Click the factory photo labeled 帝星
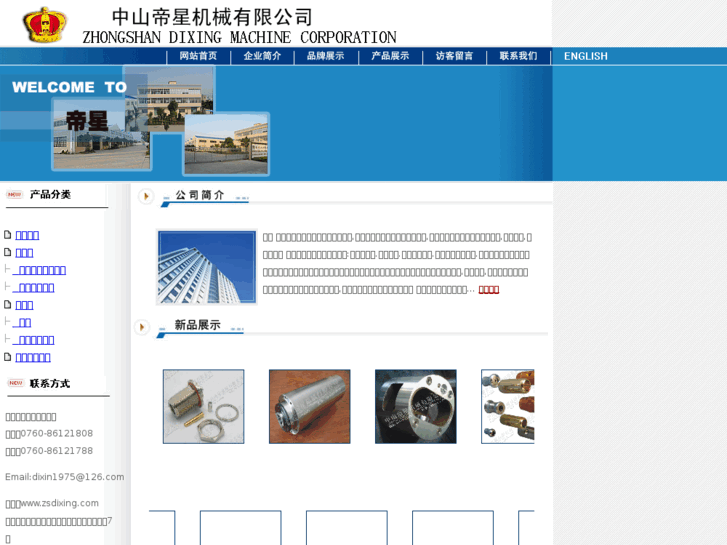This screenshot has width=727, height=545. coord(101,135)
